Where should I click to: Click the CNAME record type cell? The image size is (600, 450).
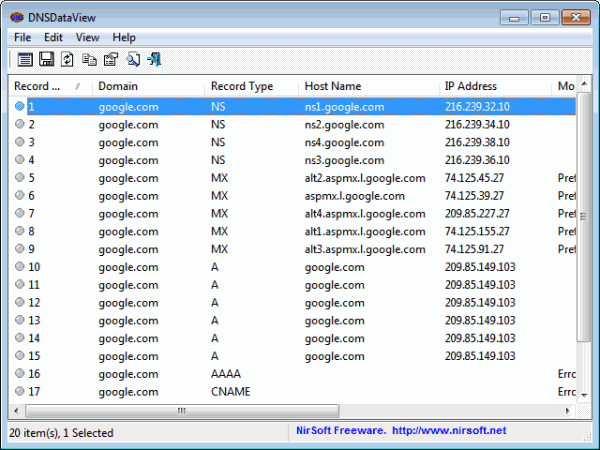231,391
